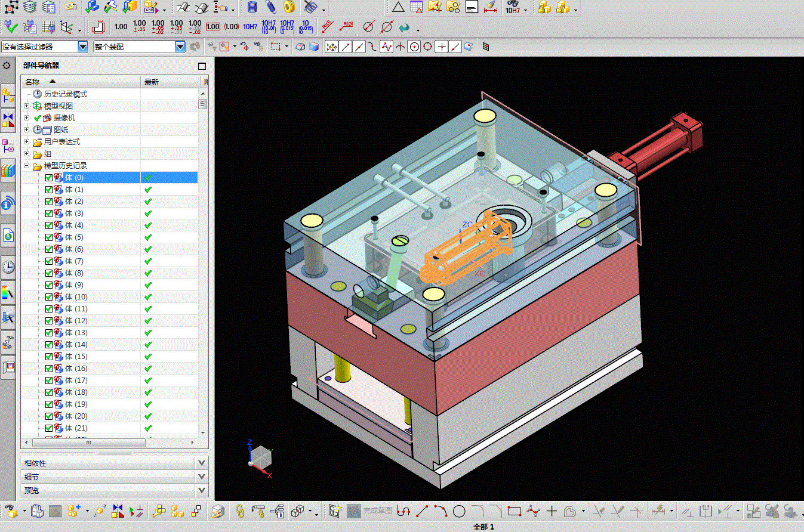
Task: Select the circle sketch tool in bottom toolbar
Action: point(459,511)
